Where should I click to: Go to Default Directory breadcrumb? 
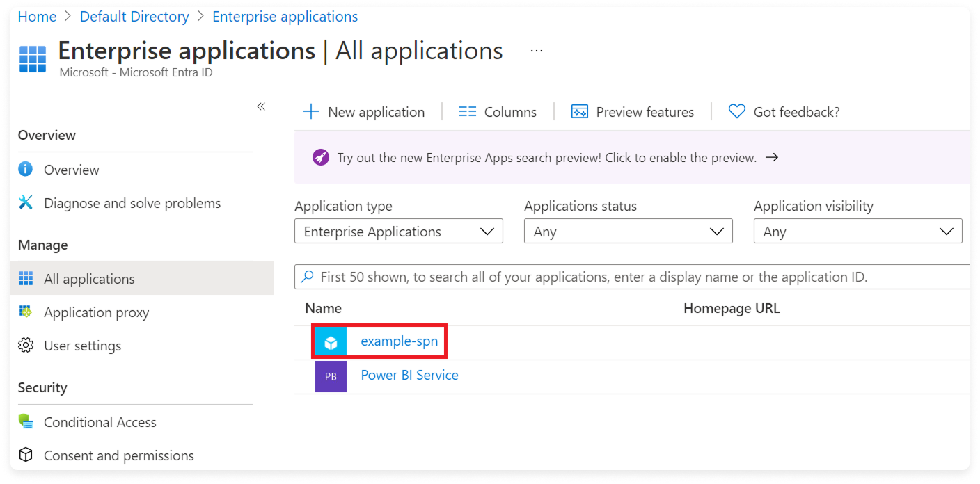(134, 17)
